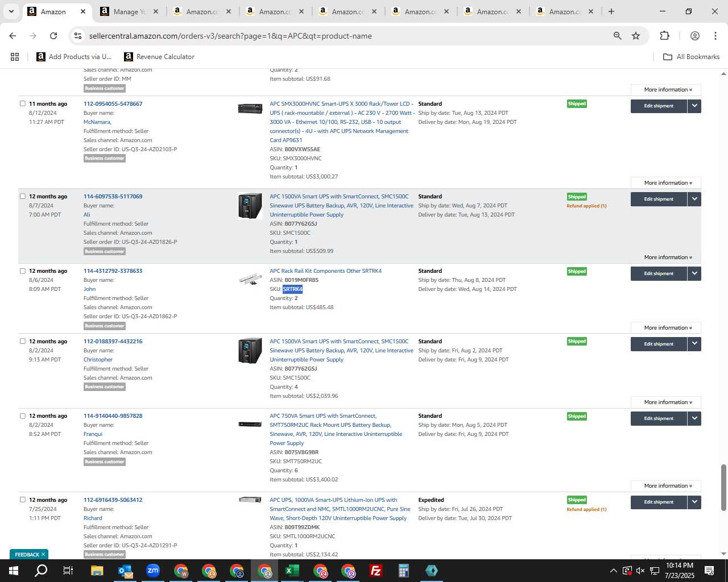Open the site information icon in address bar

click(78, 36)
